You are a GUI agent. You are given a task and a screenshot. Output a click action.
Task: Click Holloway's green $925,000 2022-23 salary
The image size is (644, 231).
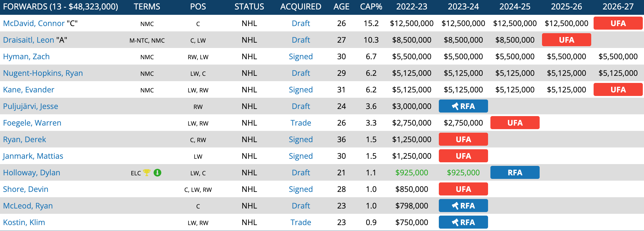tap(412, 173)
